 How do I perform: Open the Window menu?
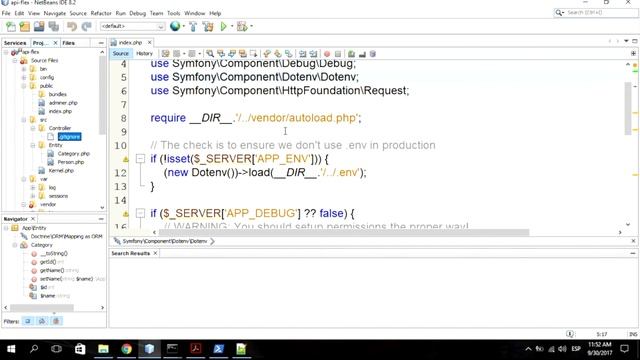click(x=195, y=13)
